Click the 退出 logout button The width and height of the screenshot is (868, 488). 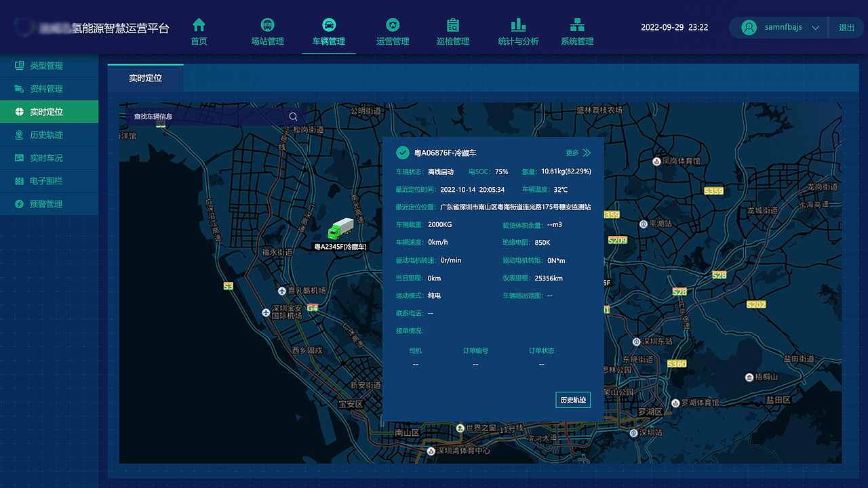(x=846, y=27)
